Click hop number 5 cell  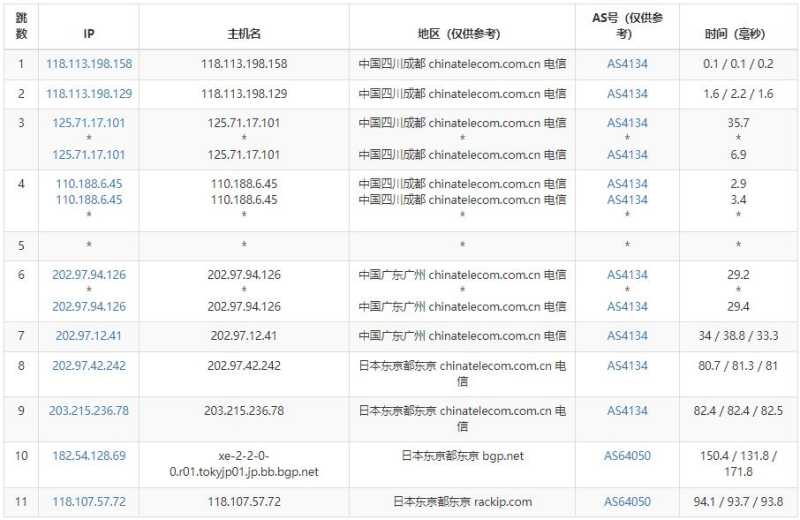click(x=21, y=245)
